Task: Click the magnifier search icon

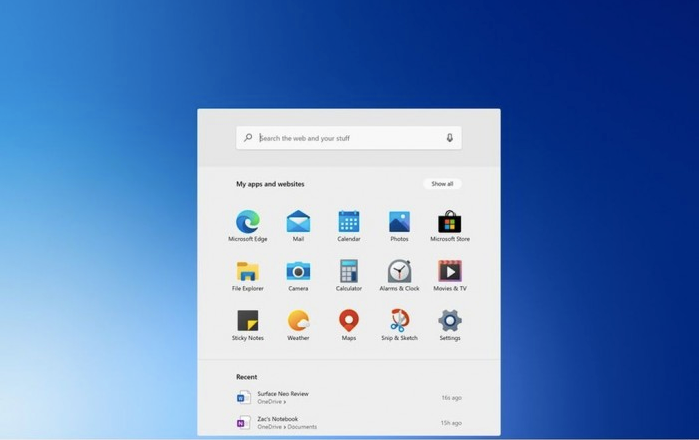Action: pyautogui.click(x=248, y=138)
